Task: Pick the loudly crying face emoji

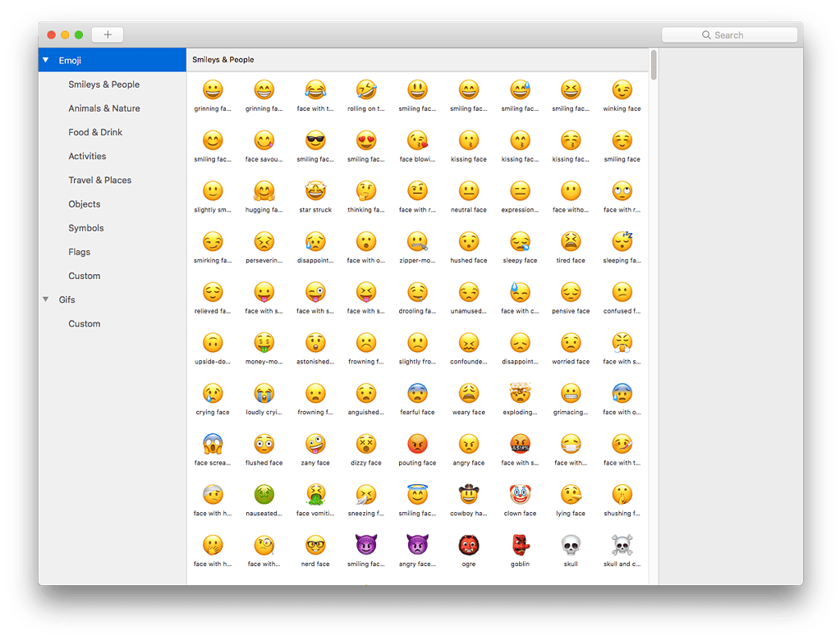Action: pyautogui.click(x=264, y=393)
